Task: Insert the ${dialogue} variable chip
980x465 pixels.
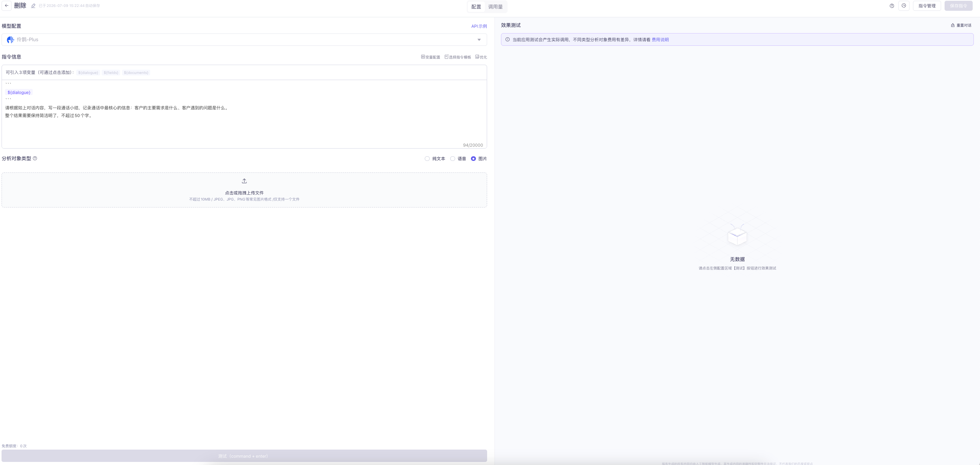Action: [x=88, y=72]
